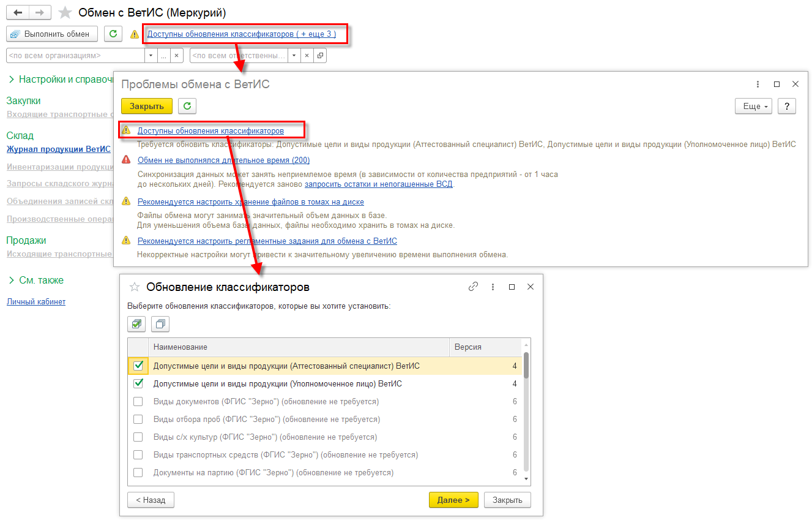Image resolution: width=812 pixels, height=520 pixels.
Task: Copy link icon in Обновление классификаторов window
Action: [x=473, y=287]
